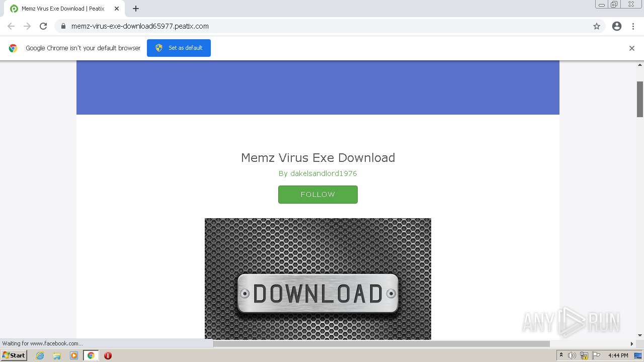This screenshot has height=362, width=644.
Task: Click the metal DOWNLOAD image
Action: click(318, 279)
